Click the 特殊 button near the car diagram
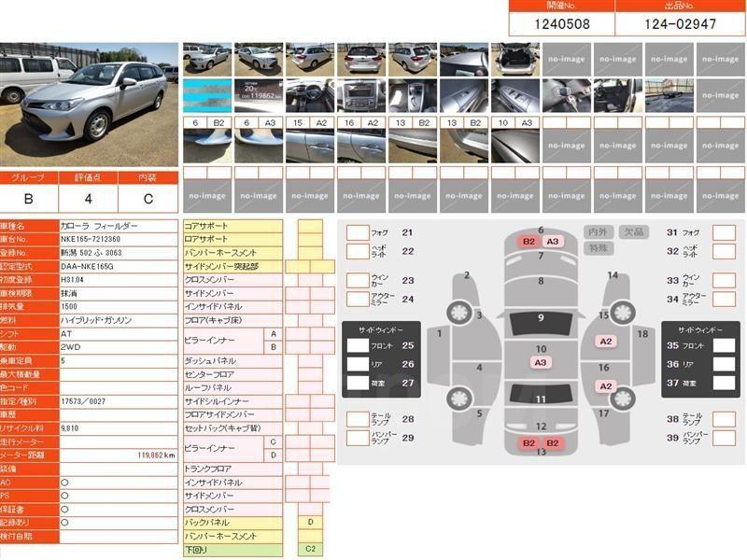Screen dimensions: 747x560 (598, 248)
